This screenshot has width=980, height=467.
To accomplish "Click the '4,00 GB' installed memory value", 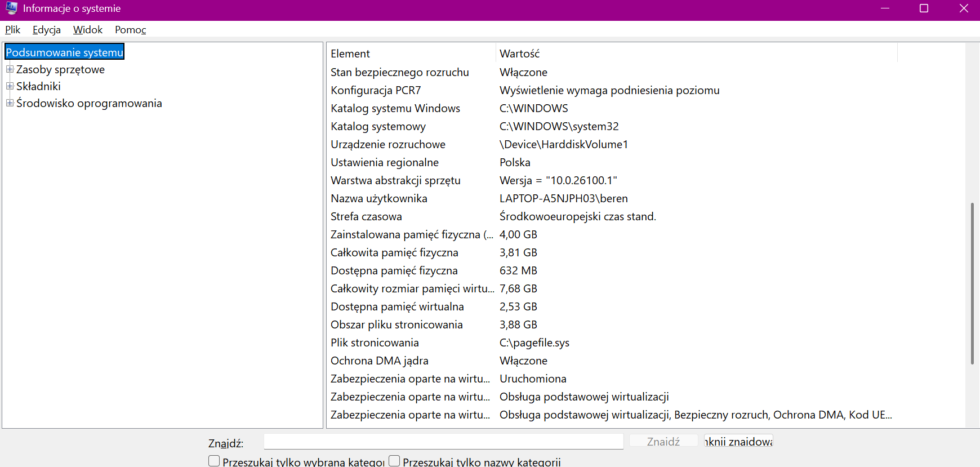I will (518, 234).
